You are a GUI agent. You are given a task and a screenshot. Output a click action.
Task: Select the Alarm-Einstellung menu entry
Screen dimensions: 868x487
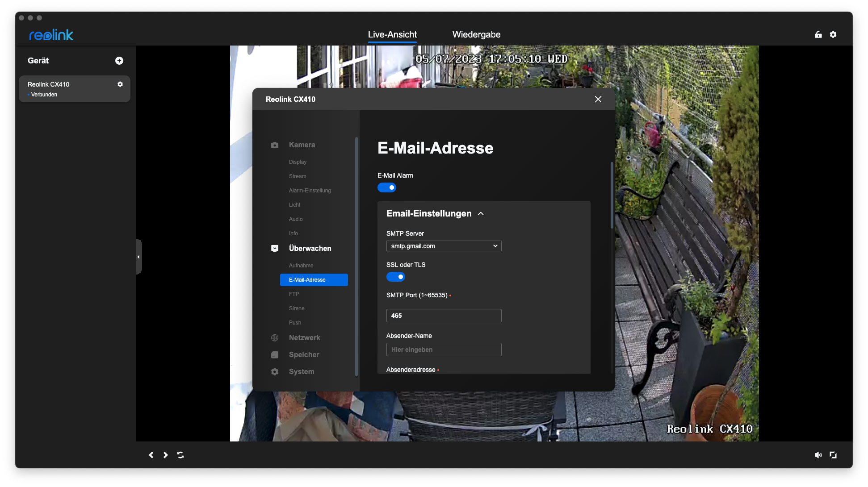point(310,191)
